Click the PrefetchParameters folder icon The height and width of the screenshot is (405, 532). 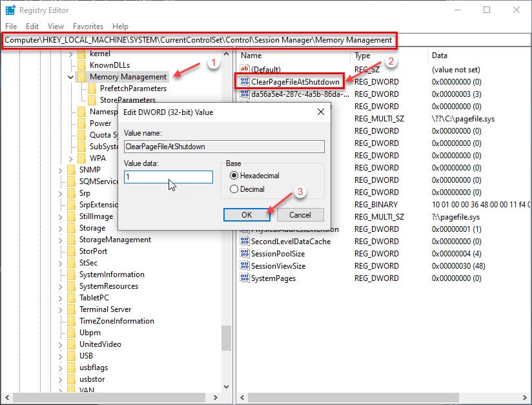point(92,88)
